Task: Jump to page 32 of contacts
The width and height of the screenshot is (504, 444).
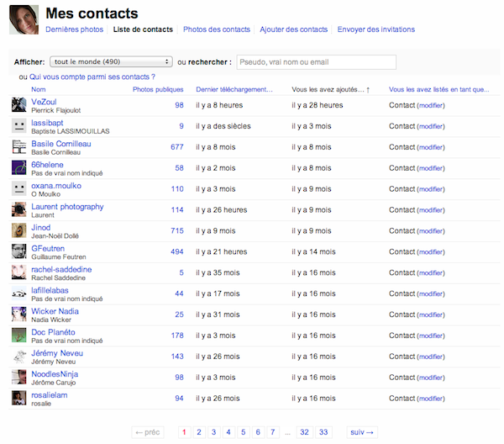Action: 304,432
